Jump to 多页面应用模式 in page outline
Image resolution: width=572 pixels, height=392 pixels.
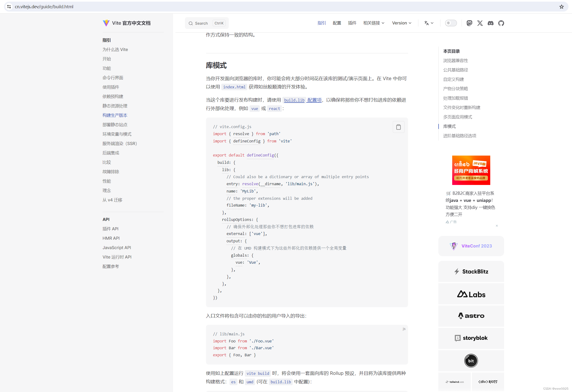(457, 117)
